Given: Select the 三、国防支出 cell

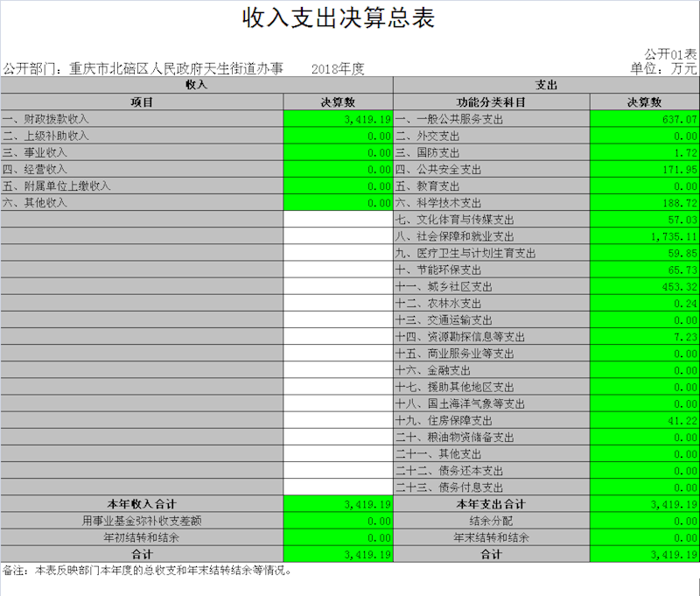Looking at the screenshot, I should (492, 152).
